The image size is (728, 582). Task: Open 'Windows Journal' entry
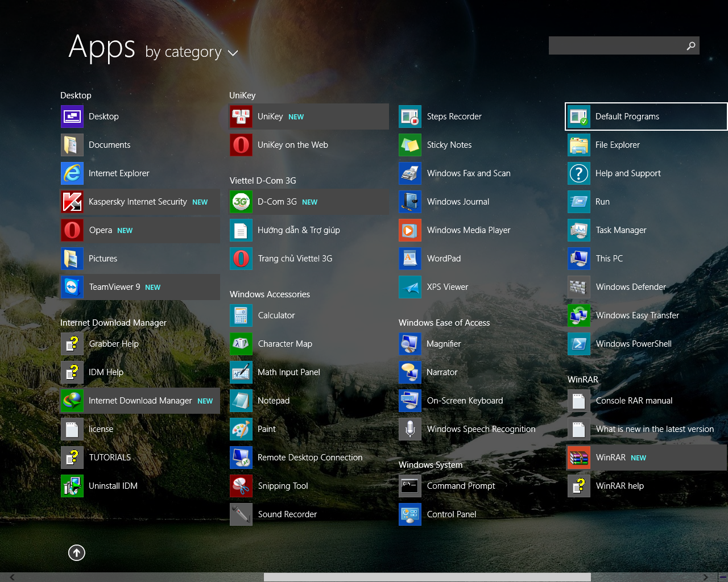478,202
